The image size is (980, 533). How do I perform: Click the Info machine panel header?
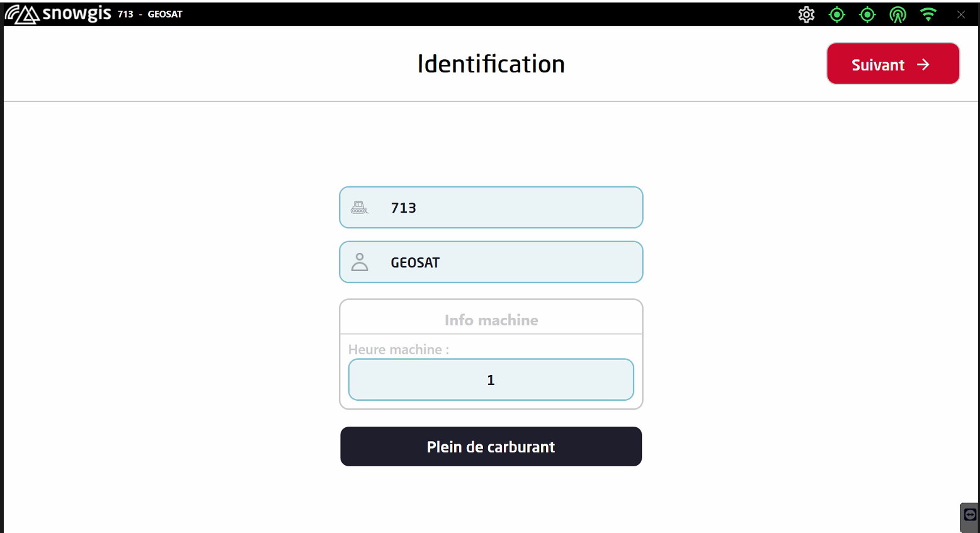coord(491,320)
